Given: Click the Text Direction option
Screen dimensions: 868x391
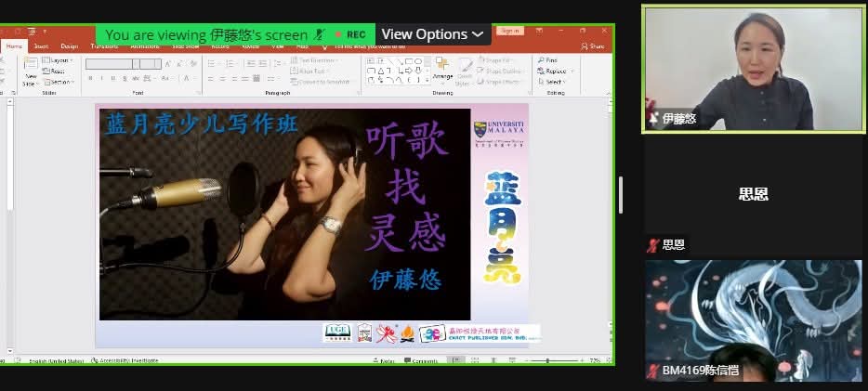Looking at the screenshot, I should click(313, 59).
